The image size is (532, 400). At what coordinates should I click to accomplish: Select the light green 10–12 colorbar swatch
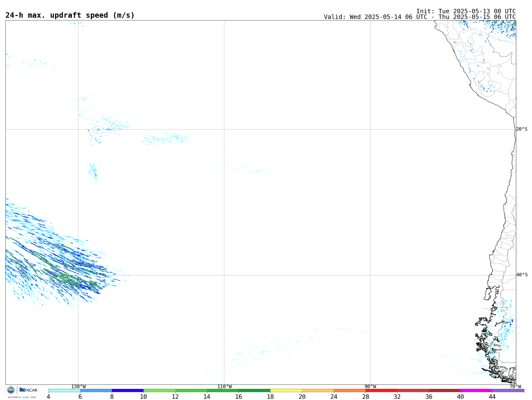coord(159,391)
